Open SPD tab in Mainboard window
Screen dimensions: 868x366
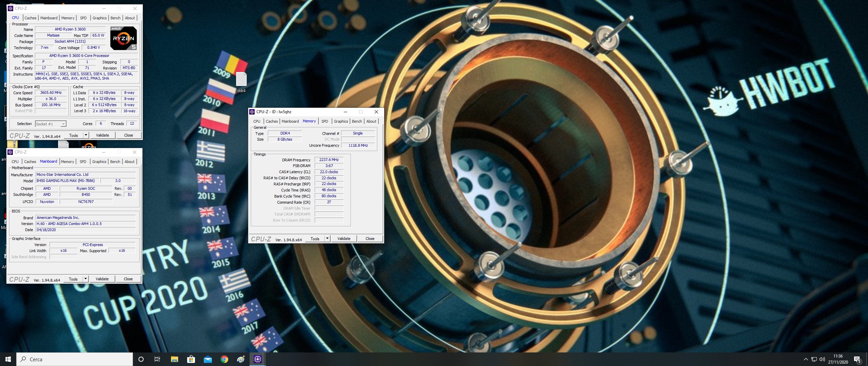pos(83,162)
